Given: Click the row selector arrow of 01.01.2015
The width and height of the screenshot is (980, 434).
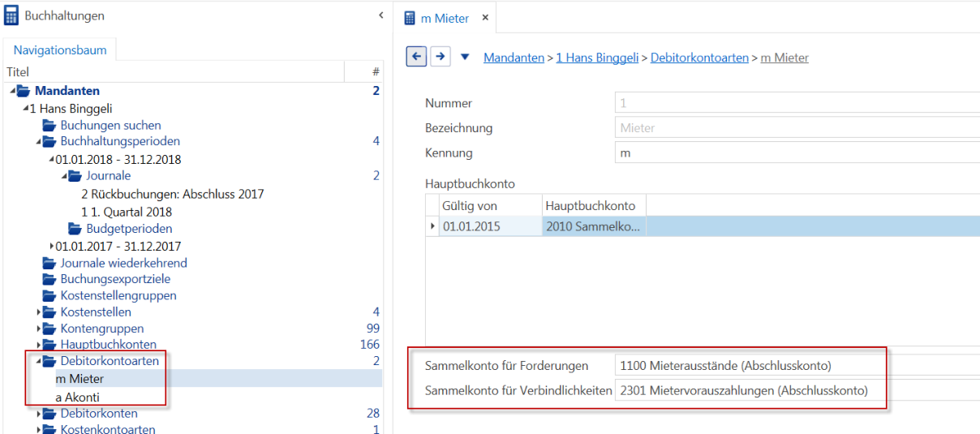Looking at the screenshot, I should [432, 226].
